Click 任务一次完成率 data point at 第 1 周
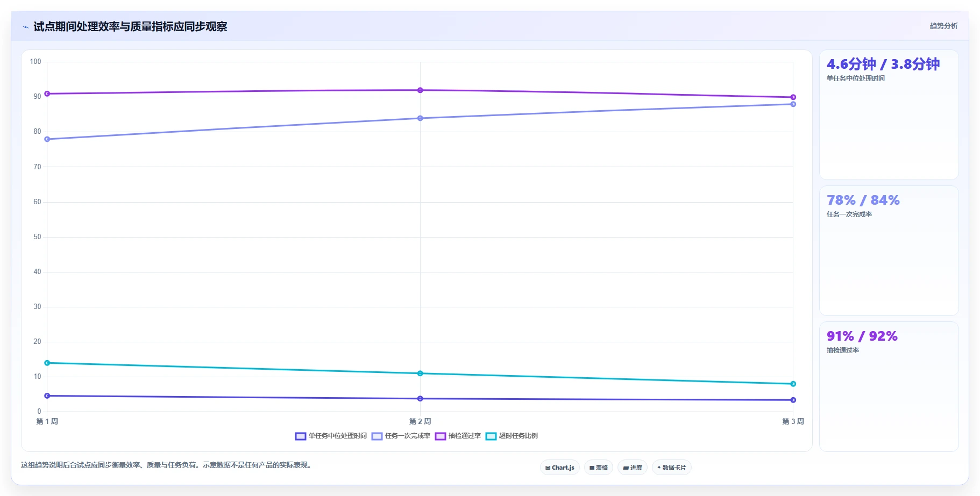This screenshot has height=496, width=980. click(47, 139)
